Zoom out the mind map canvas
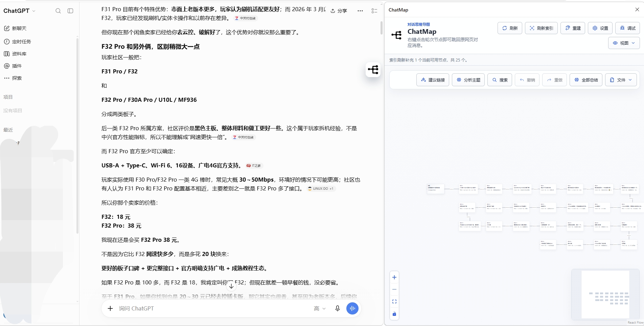 click(394, 289)
